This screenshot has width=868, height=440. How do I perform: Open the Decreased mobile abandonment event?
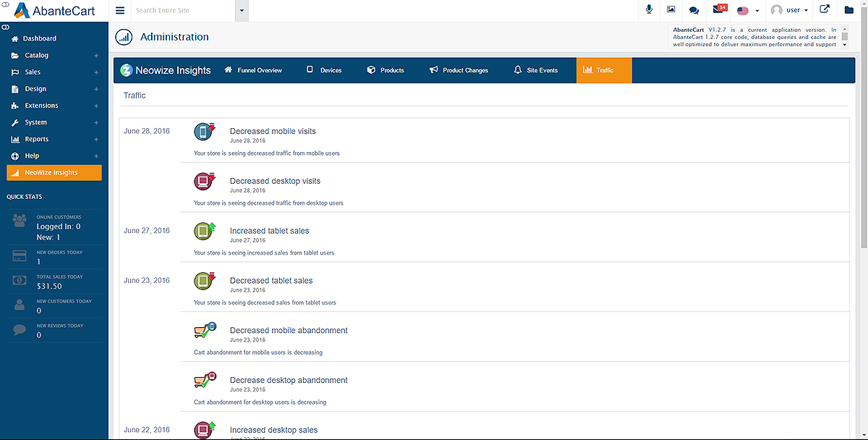click(x=289, y=331)
